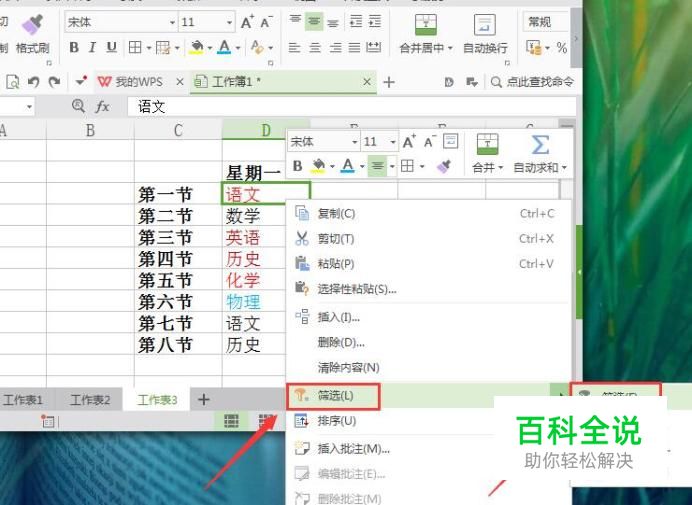Choose 排序(U) from context menu
Screen dimensions: 692x505
tap(391, 421)
